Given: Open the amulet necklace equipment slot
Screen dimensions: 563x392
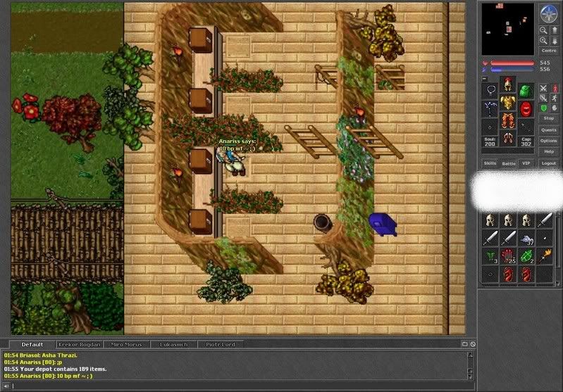Looking at the screenshot, I should tap(490, 91).
